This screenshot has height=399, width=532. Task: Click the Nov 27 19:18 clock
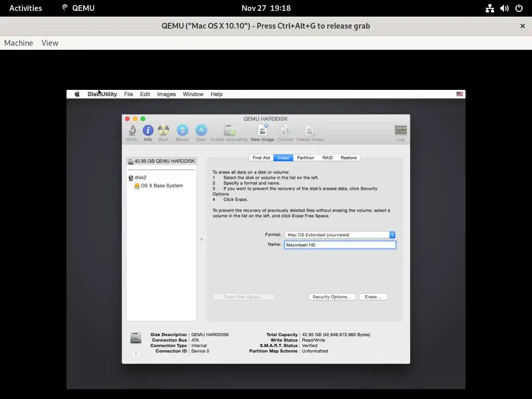pyautogui.click(x=266, y=8)
